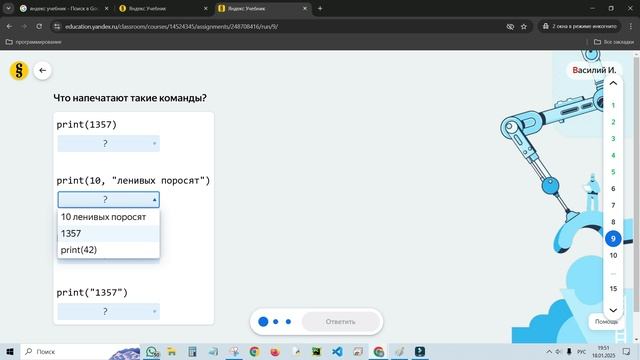Show hidden system tray icons
640x360 pixels.
549,351
